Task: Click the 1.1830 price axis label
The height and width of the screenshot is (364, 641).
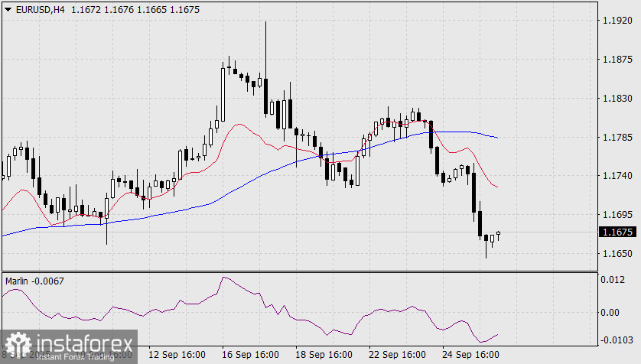Action: (x=617, y=99)
